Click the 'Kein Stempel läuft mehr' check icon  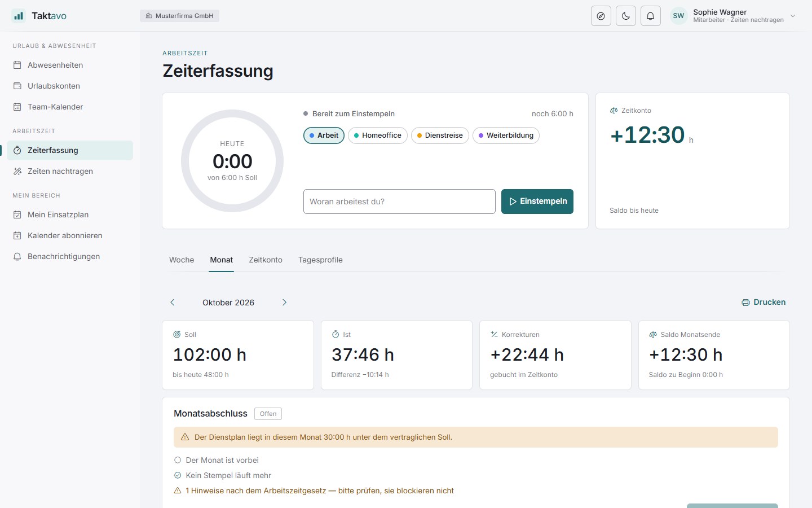pyautogui.click(x=178, y=475)
